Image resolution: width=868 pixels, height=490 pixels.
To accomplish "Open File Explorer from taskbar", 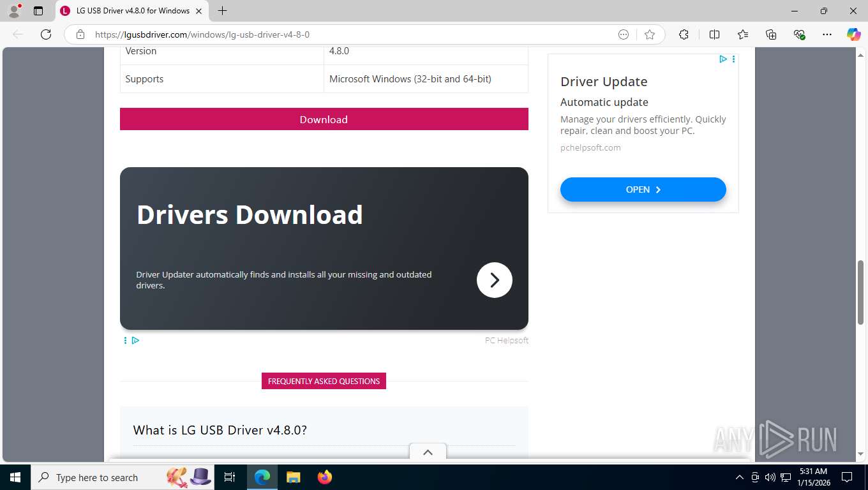I will [x=293, y=477].
